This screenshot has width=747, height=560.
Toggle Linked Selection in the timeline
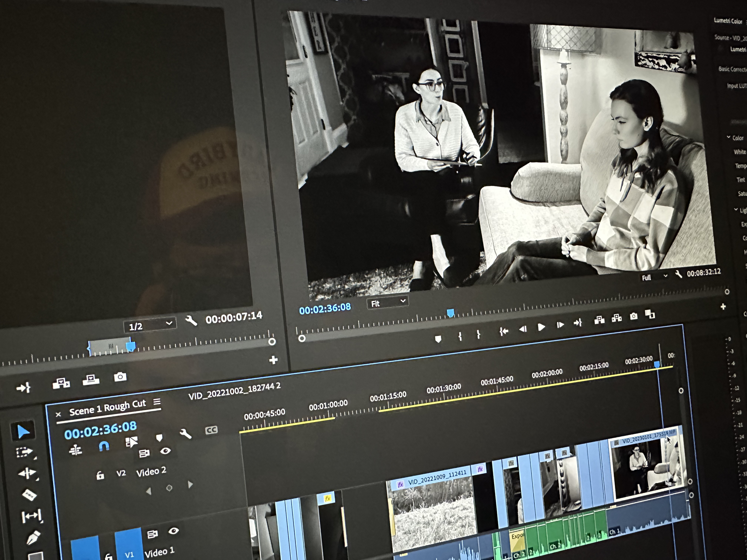(131, 442)
